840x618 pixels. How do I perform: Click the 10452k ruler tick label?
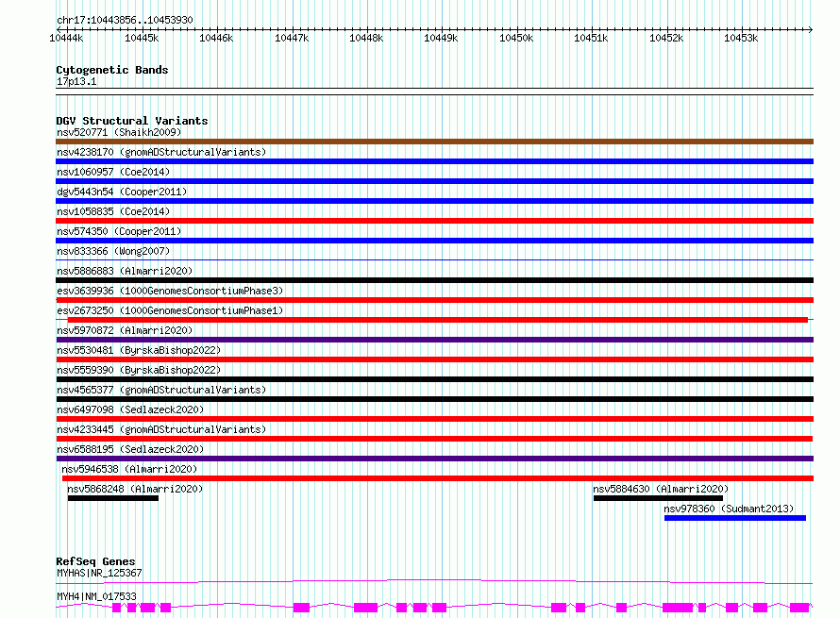coord(666,38)
